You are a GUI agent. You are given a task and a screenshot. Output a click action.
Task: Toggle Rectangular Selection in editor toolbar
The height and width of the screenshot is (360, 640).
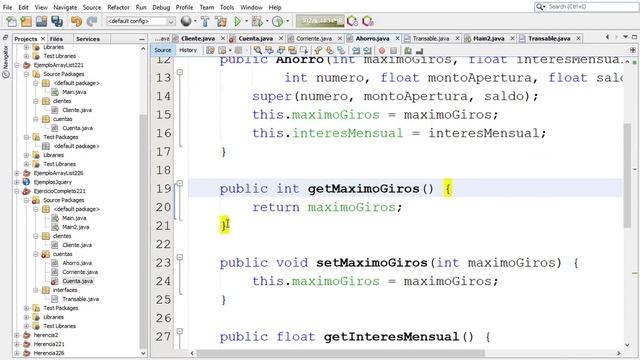click(x=304, y=51)
